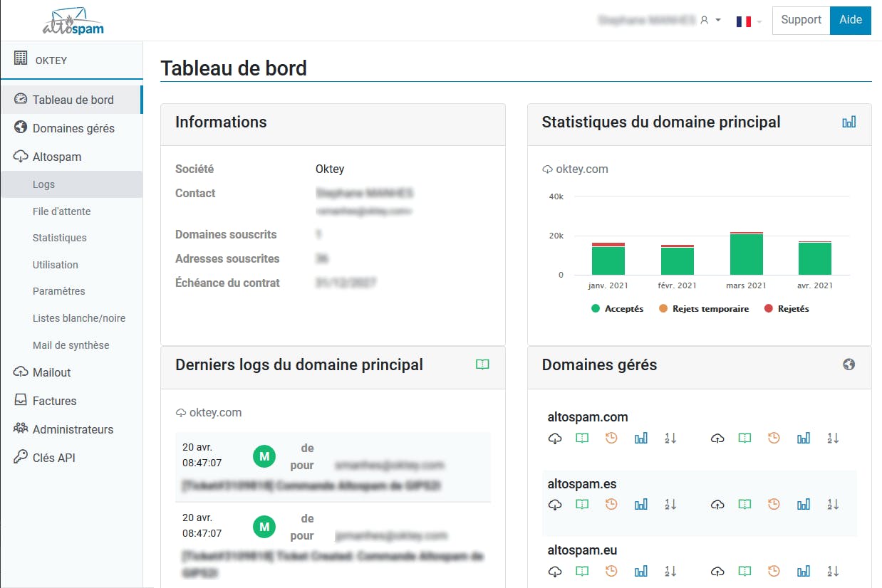
Task: Click the cloud-download icon under altospam.com
Action: tap(555, 439)
